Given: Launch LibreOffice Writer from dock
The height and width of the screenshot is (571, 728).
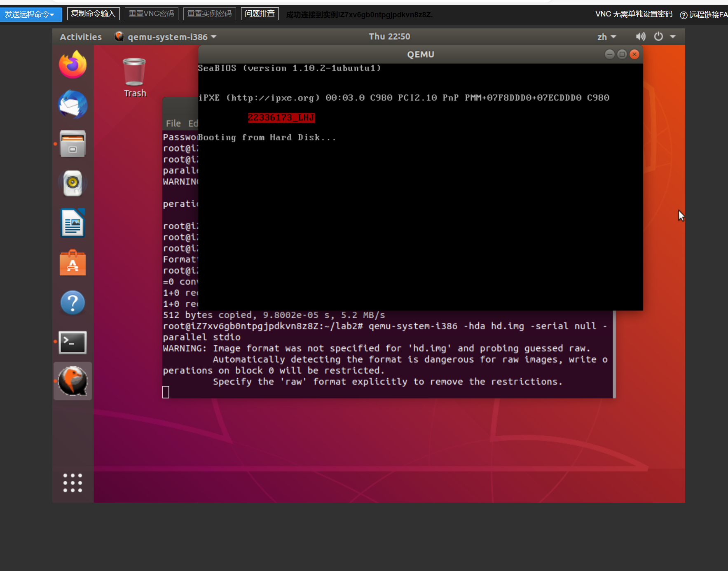Looking at the screenshot, I should click(73, 223).
